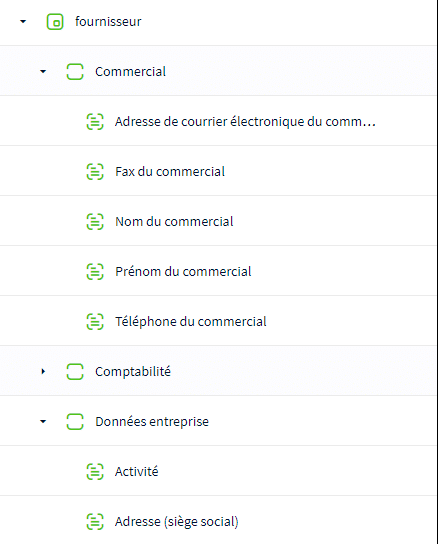Collapse the Commercial group arrow
Viewport: 438px width, 544px height.
[43, 71]
